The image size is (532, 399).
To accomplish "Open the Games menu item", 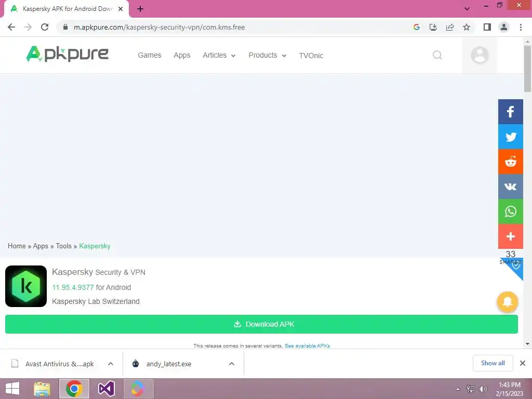I will coord(149,55).
